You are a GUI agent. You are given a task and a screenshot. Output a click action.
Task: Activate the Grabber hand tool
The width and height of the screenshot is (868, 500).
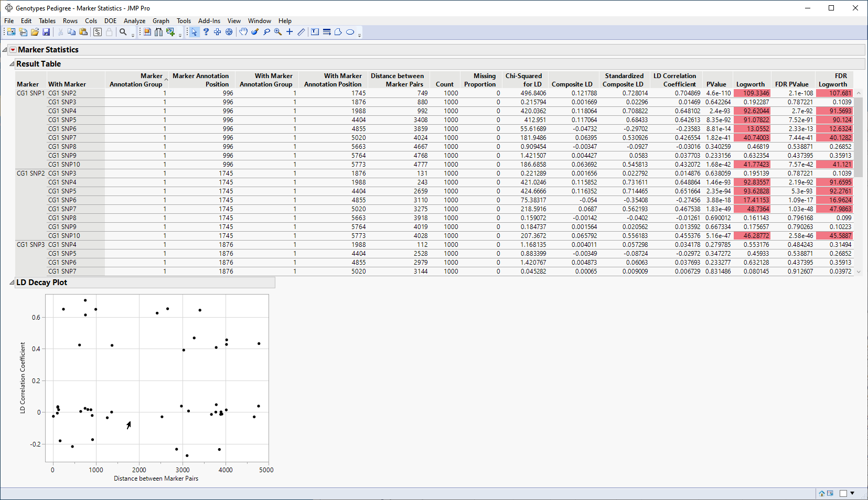243,32
